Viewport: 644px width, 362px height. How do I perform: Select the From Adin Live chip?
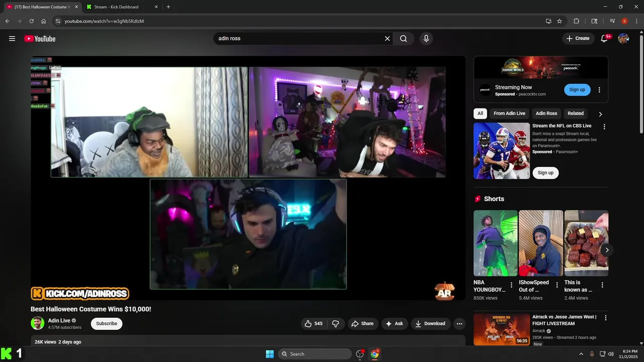tap(509, 114)
